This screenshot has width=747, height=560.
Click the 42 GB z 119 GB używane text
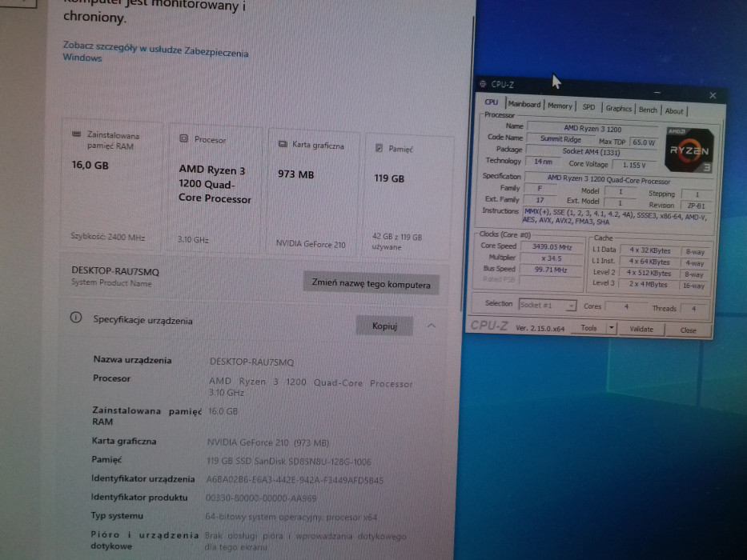click(397, 242)
